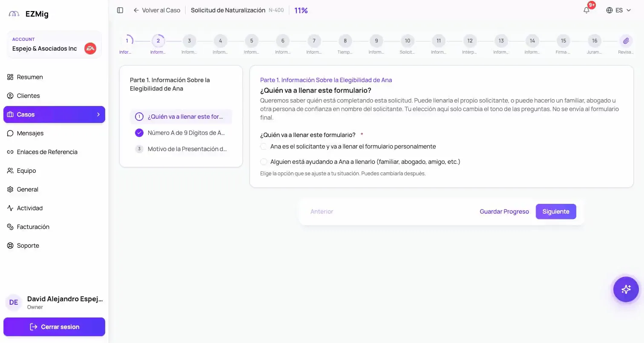The width and height of the screenshot is (644, 343).
Task: Click the red EA account avatar
Action: pos(90,49)
